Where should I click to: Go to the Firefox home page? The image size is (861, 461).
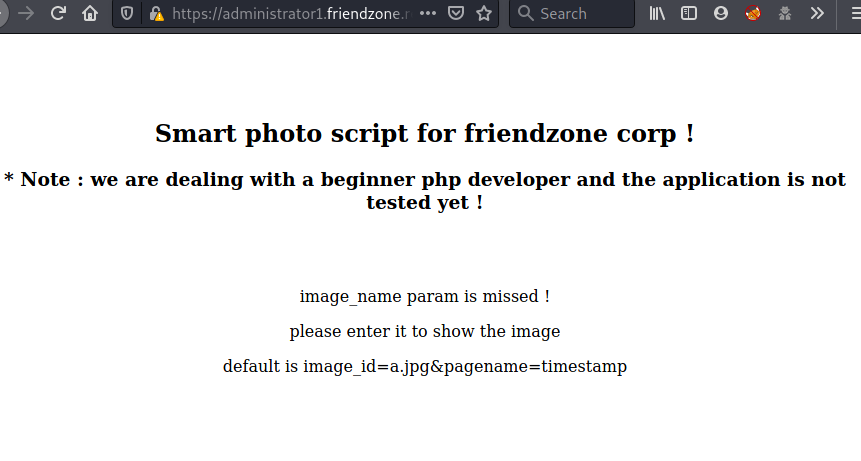coord(90,14)
